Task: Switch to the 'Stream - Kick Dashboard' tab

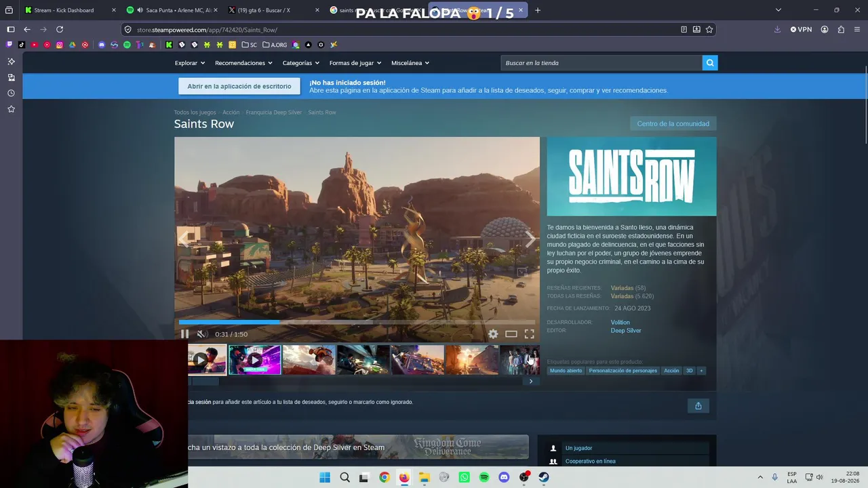Action: coord(64,10)
